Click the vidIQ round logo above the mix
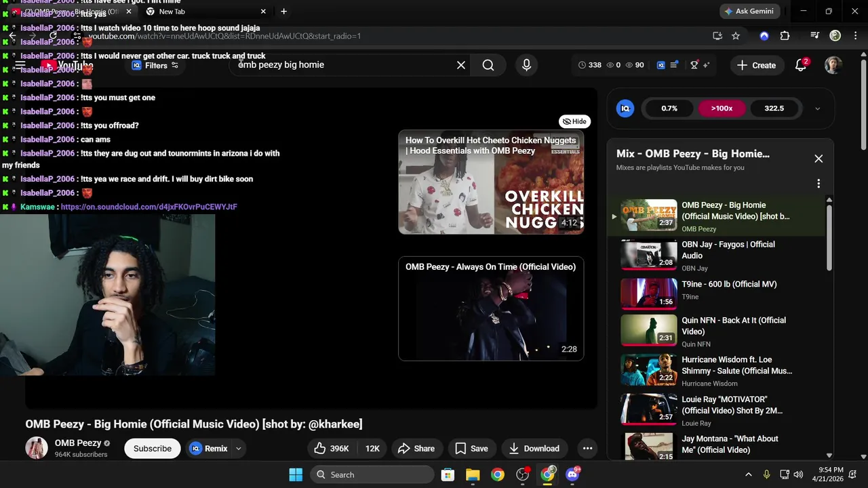The height and width of the screenshot is (488, 868). [x=625, y=108]
